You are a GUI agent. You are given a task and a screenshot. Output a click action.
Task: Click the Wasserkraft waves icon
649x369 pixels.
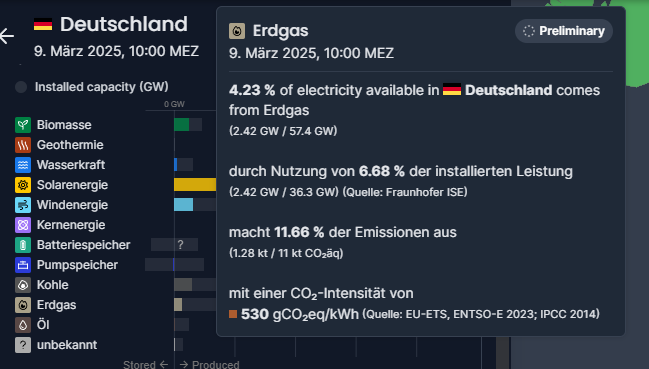pyautogui.click(x=23, y=165)
